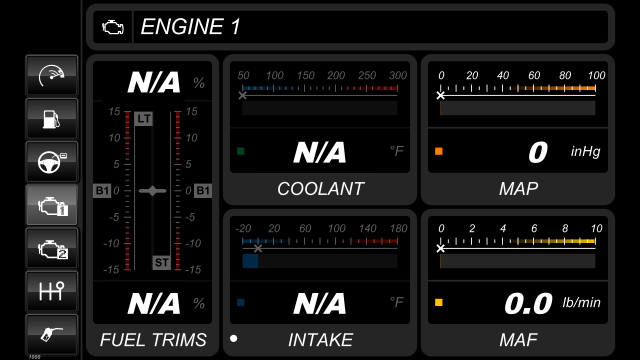Click the bottom fuel trim N/A percent

[154, 303]
